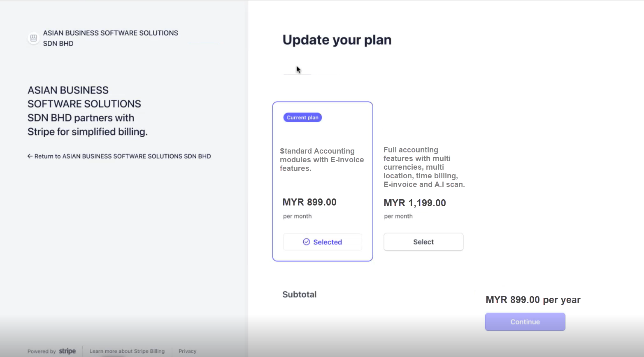
Task: Click the merchant name in the header
Action: pyautogui.click(x=111, y=38)
